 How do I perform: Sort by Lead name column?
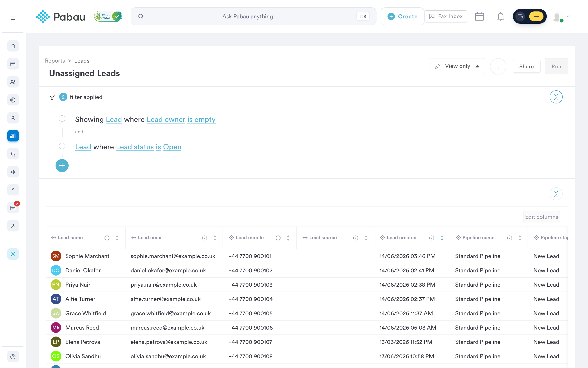click(117, 238)
